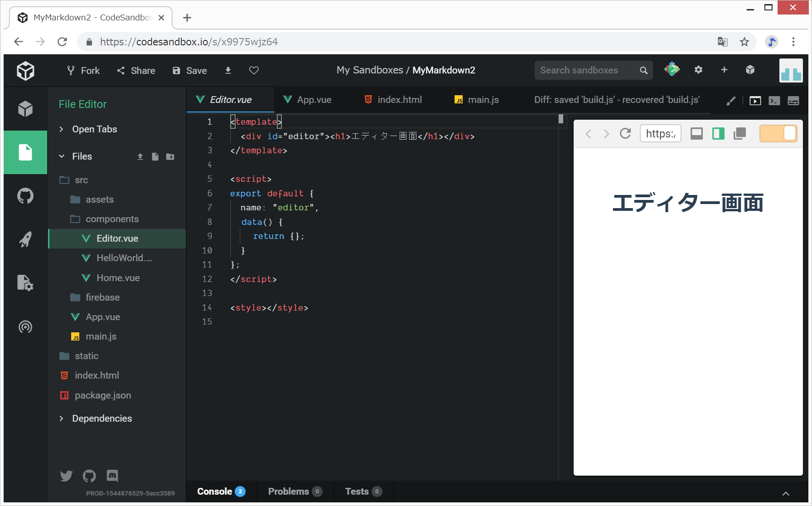Click the Share button

[x=136, y=70]
